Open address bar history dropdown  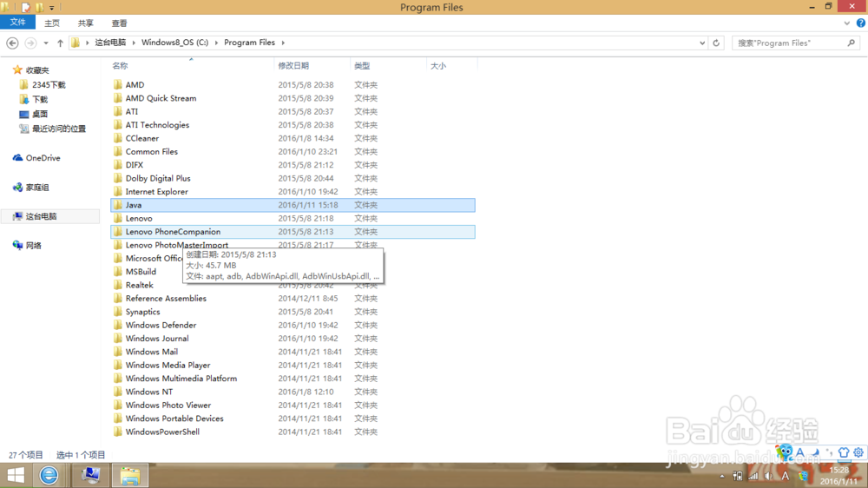point(702,43)
